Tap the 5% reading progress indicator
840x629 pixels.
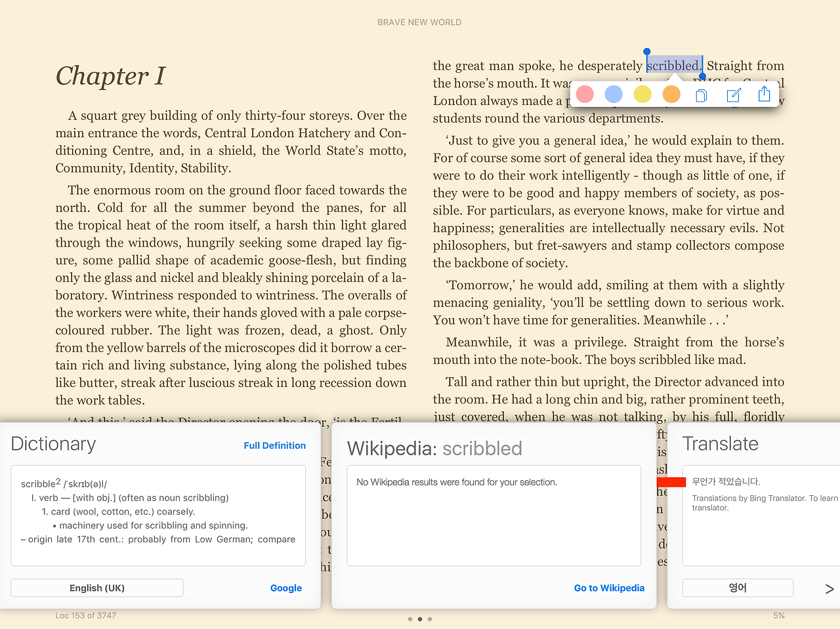[x=779, y=615]
